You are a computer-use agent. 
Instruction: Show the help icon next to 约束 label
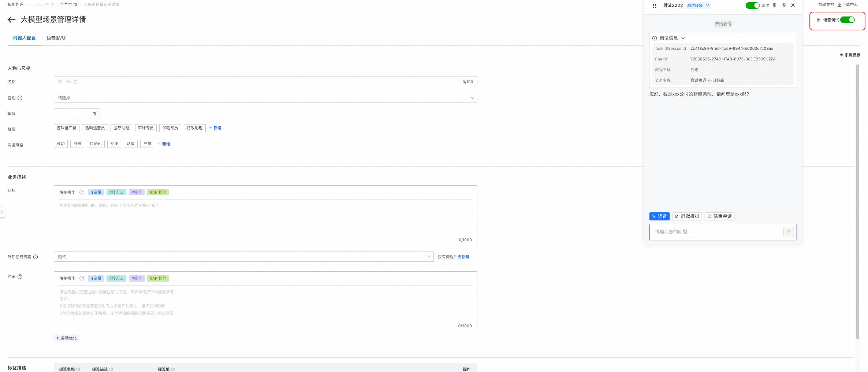pos(20,276)
